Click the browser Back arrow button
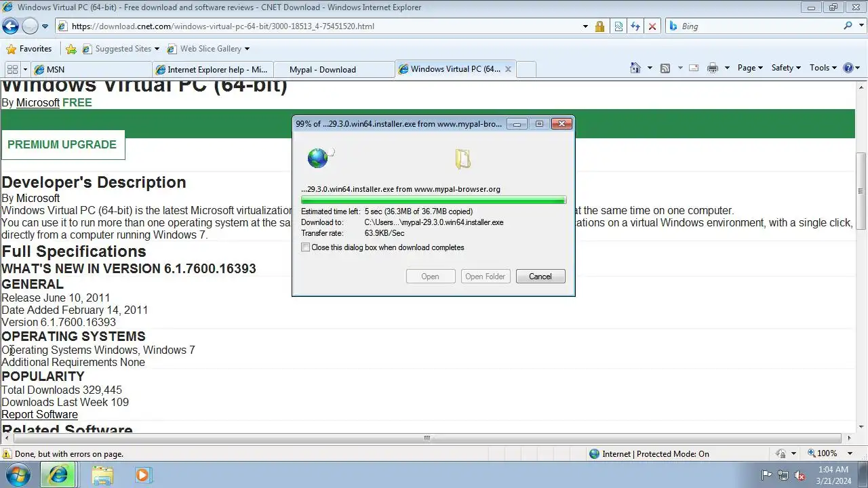 point(10,26)
